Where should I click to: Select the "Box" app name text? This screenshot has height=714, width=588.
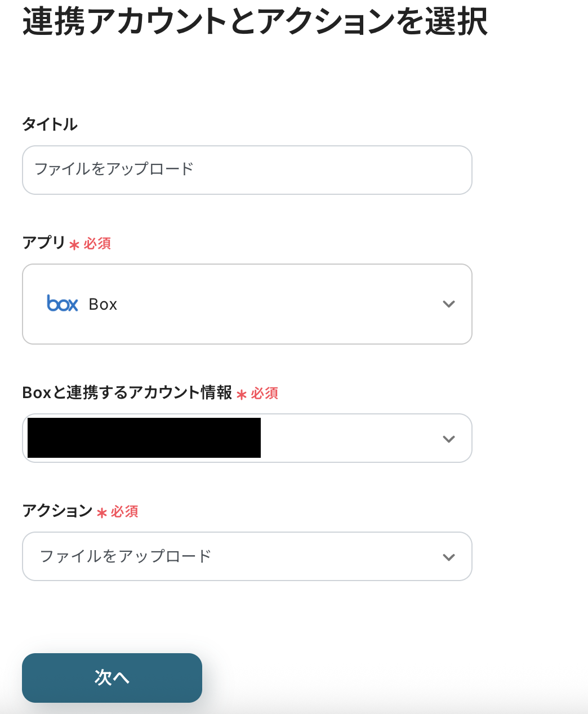[103, 305]
